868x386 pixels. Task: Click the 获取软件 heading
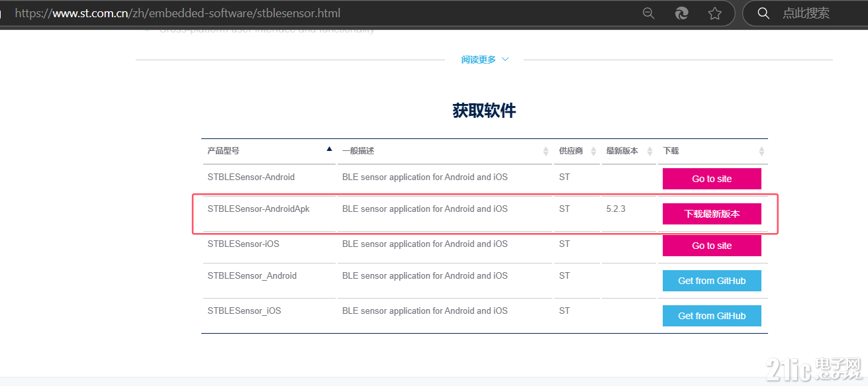[484, 111]
